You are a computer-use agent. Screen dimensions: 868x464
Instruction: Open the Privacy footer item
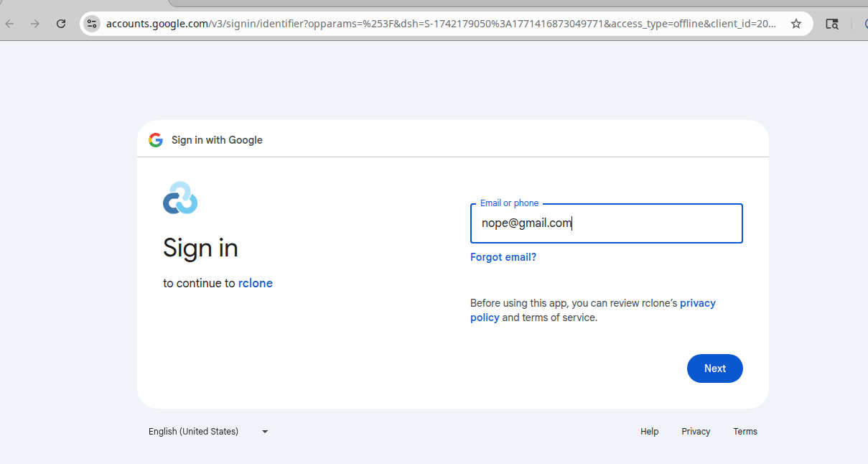tap(696, 432)
